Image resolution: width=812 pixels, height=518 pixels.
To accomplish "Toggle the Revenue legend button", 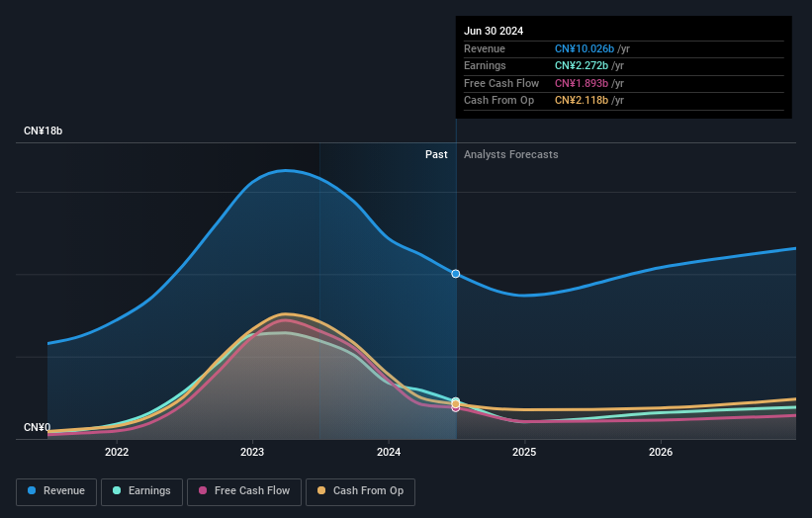I will [x=56, y=491].
